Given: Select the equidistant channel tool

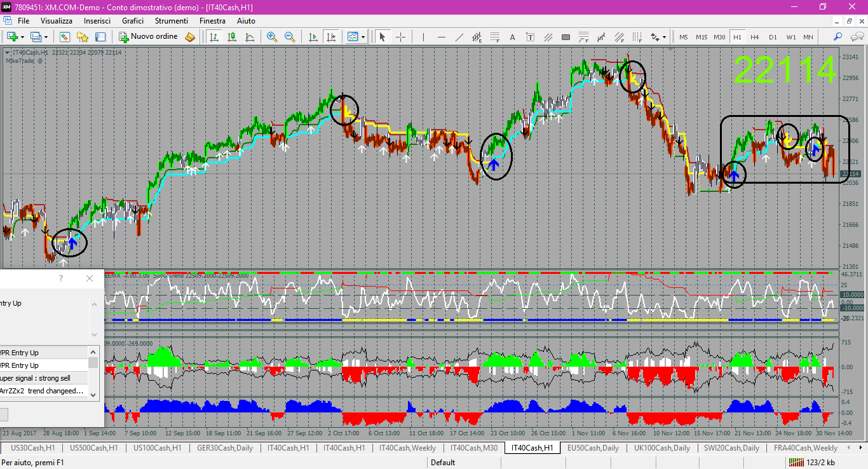Looking at the screenshot, I should pyautogui.click(x=477, y=37).
